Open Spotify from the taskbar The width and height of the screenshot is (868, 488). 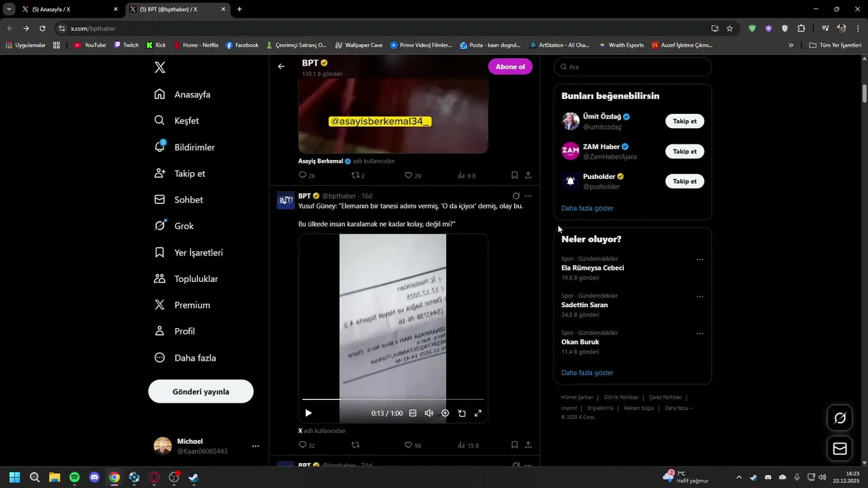point(75,477)
